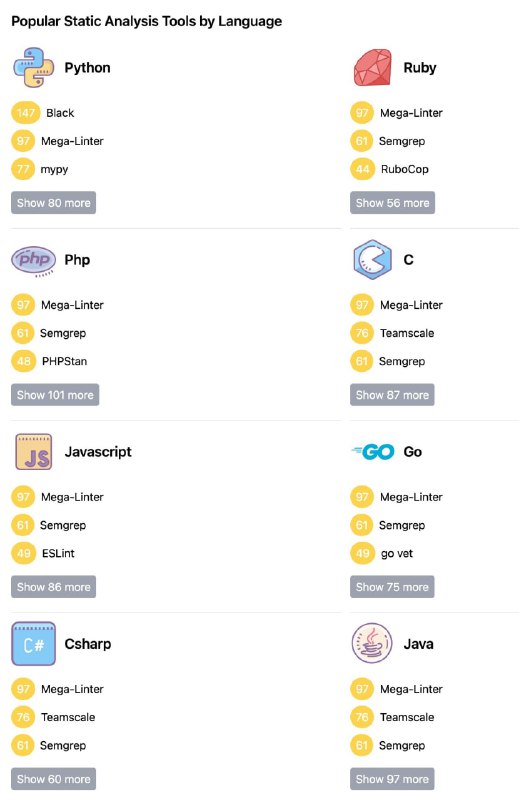This screenshot has width=519, height=800.
Task: Show 86 more Javascript tools
Action: pos(54,587)
